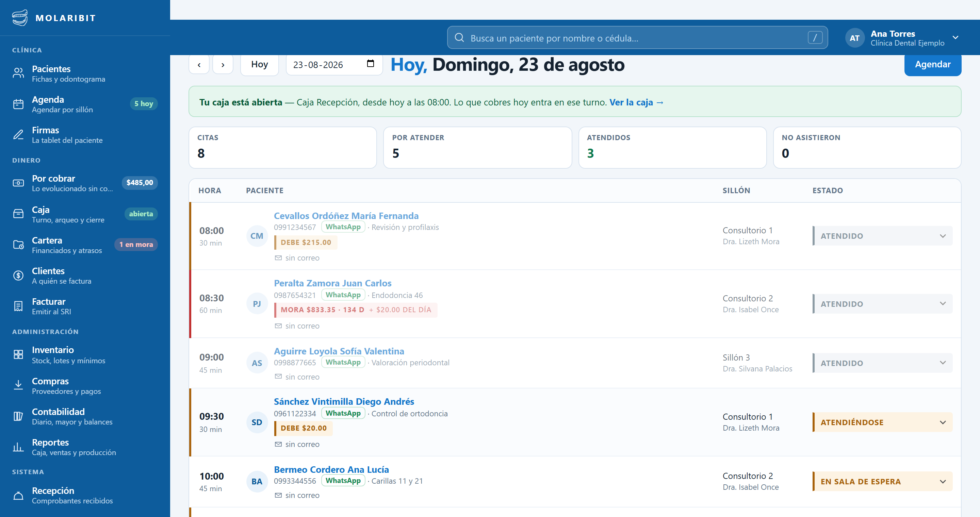Open Pacientes section in sidebar
980x517 pixels.
pos(85,73)
